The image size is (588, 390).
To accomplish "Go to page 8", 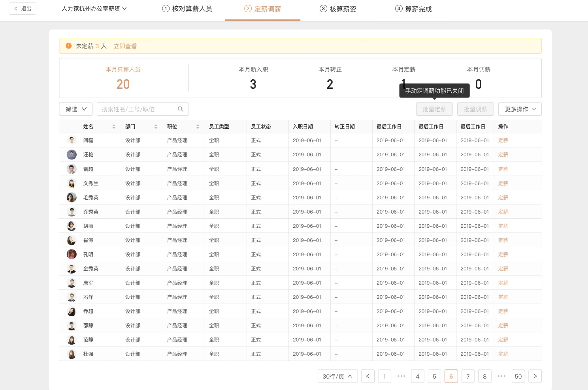I will 484,376.
